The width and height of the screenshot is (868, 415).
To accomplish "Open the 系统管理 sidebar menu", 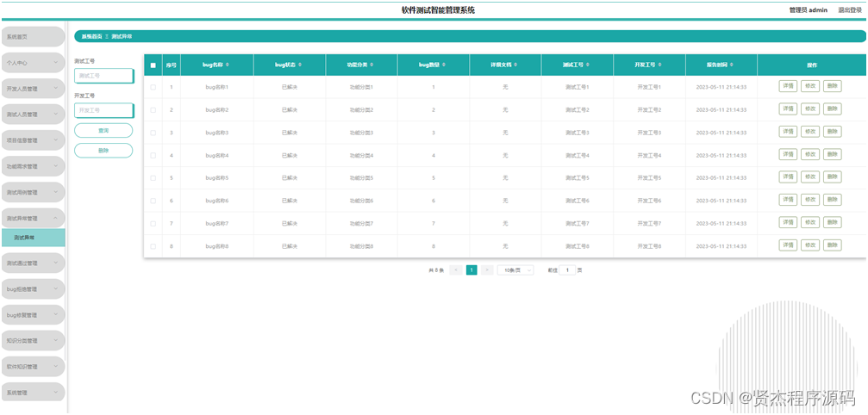I will click(x=33, y=393).
